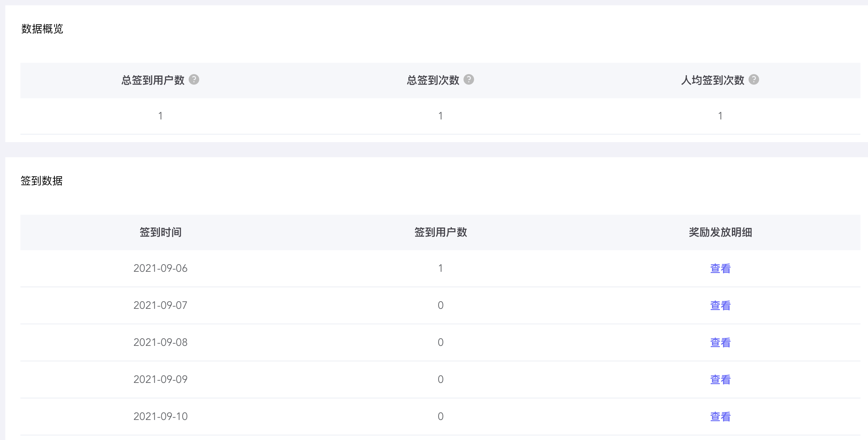The width and height of the screenshot is (868, 440).
Task: Select the 2021-09-06 date cell
Action: 160,268
